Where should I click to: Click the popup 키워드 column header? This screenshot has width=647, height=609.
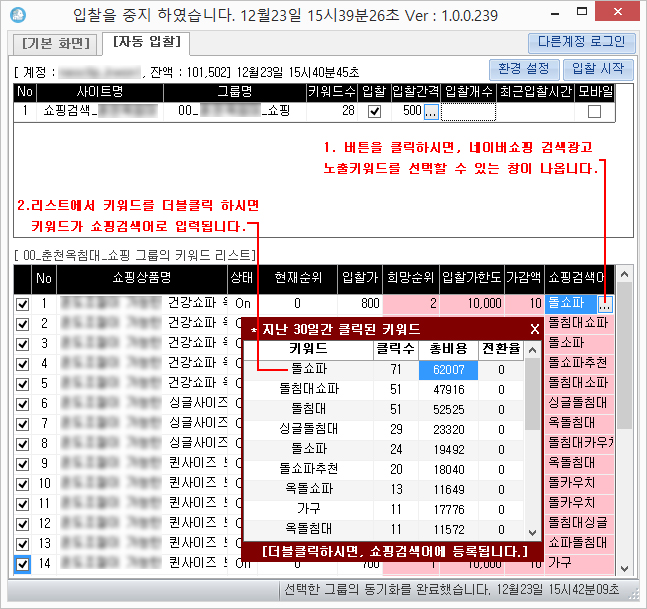[309, 349]
